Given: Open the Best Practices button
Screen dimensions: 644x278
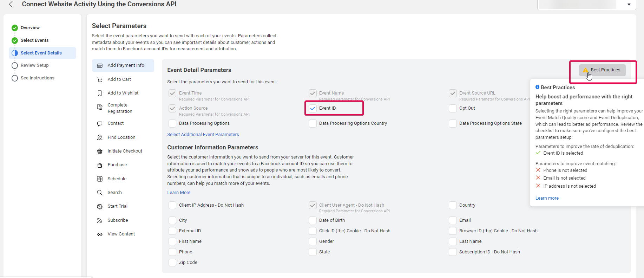Looking at the screenshot, I should 602,70.
